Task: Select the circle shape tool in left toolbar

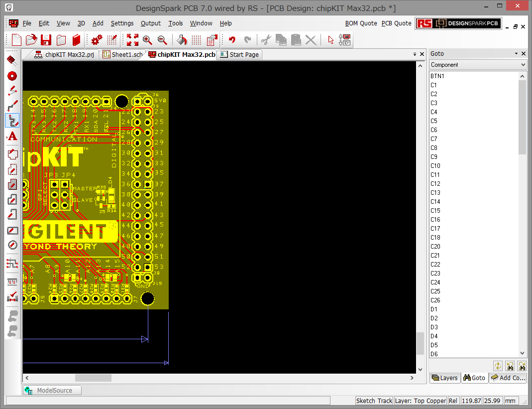Action: [x=12, y=245]
